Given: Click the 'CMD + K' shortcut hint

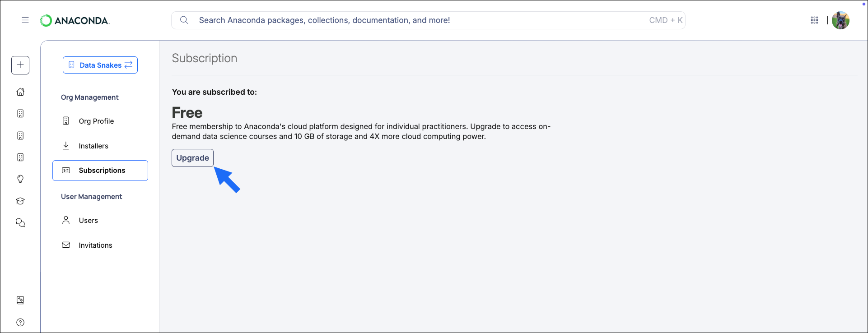Looking at the screenshot, I should pyautogui.click(x=666, y=20).
